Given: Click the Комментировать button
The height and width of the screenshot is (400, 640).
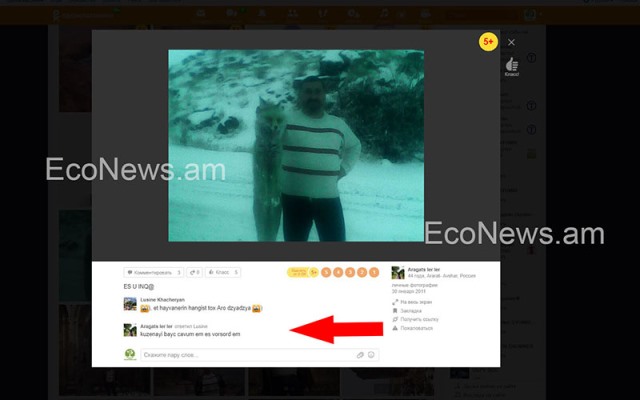Looking at the screenshot, I should 153,272.
